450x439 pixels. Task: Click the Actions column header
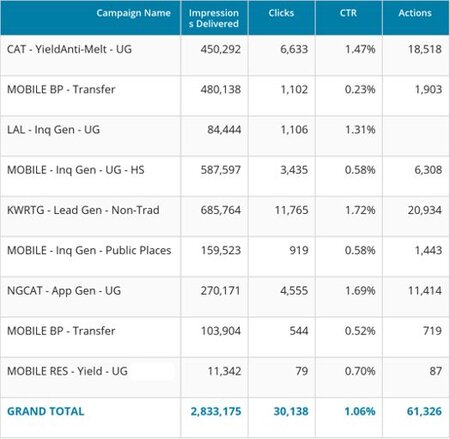[x=415, y=13]
